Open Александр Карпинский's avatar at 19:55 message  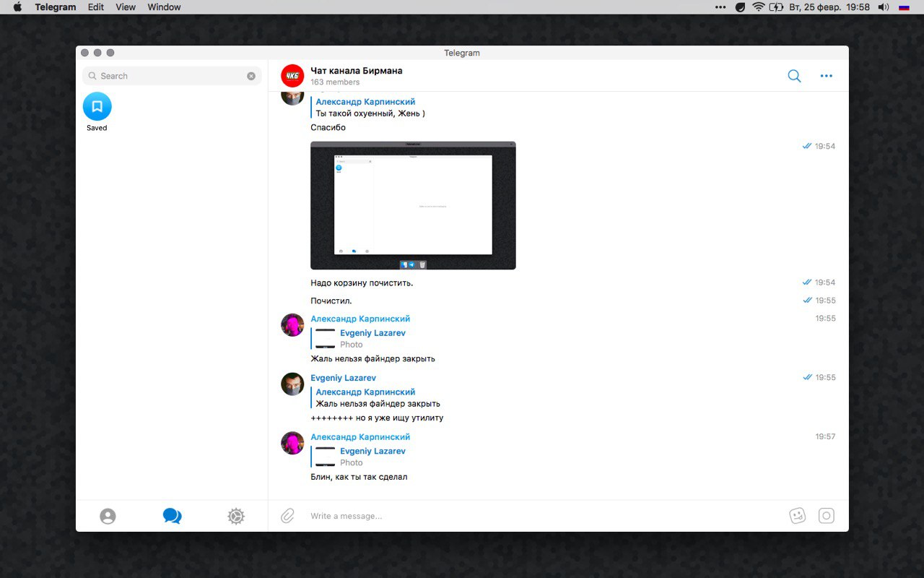pos(292,325)
